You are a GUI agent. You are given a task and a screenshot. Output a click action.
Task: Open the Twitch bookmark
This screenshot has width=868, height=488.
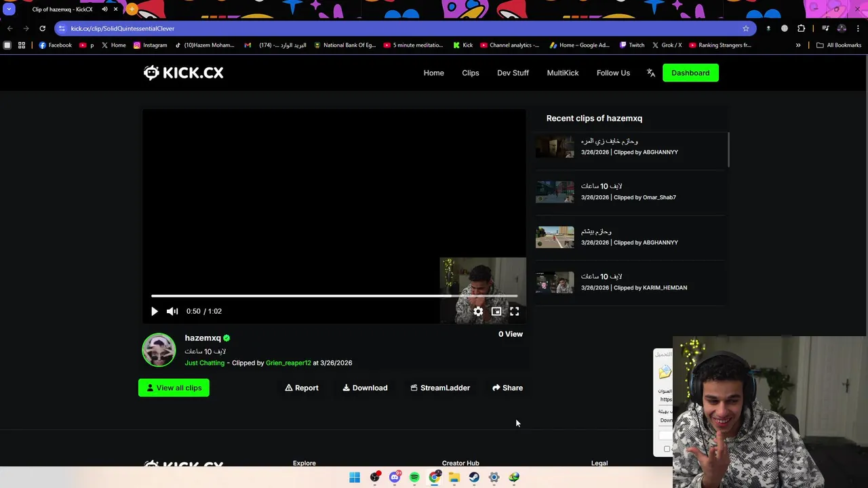pos(632,45)
